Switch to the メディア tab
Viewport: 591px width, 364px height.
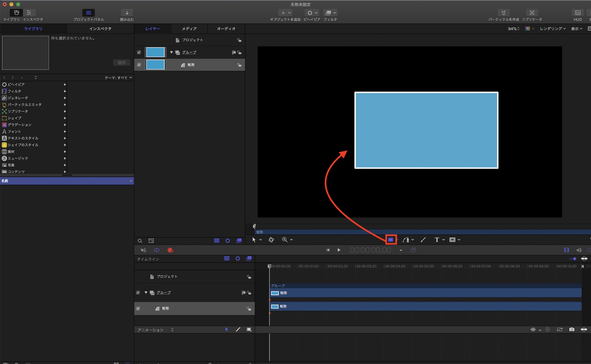[189, 29]
